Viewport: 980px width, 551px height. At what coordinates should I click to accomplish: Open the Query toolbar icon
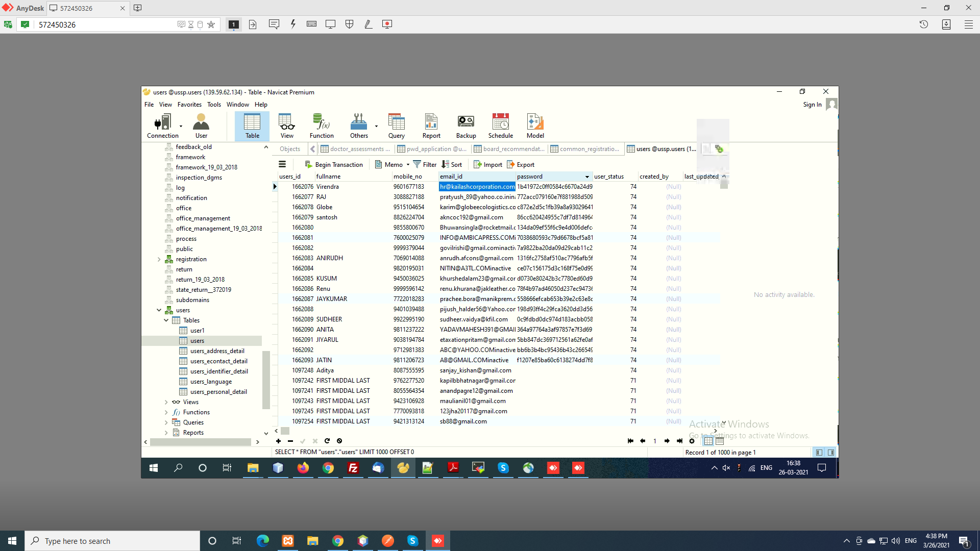coord(396,126)
